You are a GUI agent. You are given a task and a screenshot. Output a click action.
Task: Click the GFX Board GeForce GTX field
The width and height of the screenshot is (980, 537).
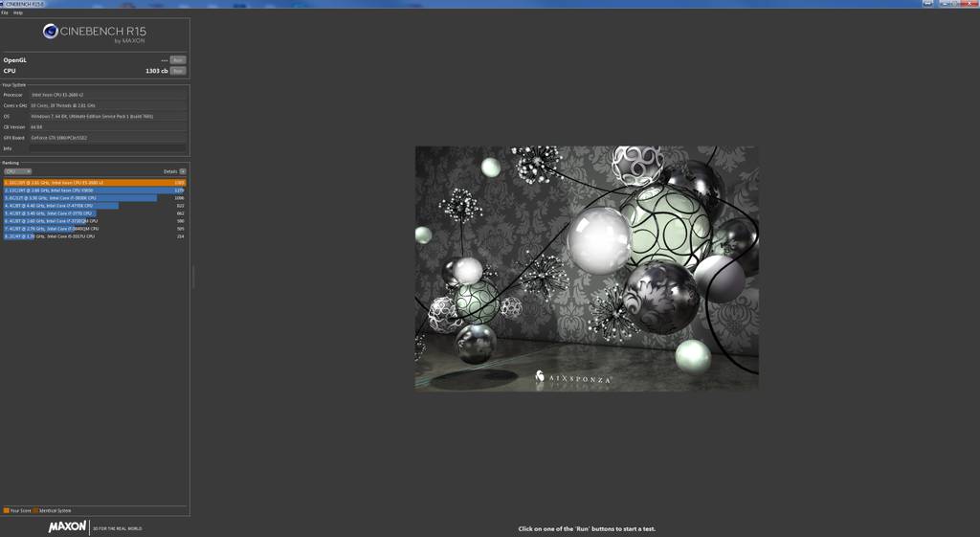(x=107, y=138)
